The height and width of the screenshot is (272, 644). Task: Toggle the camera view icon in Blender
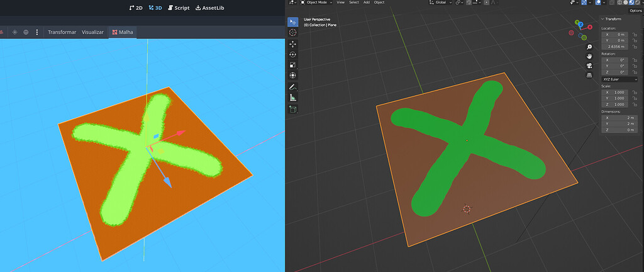(x=589, y=65)
